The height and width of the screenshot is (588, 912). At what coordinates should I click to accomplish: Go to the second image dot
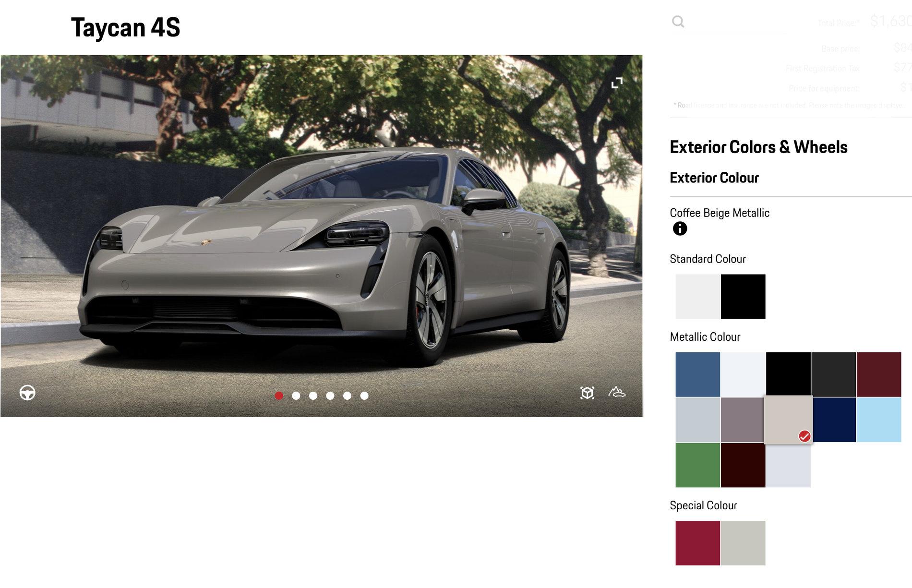(296, 396)
